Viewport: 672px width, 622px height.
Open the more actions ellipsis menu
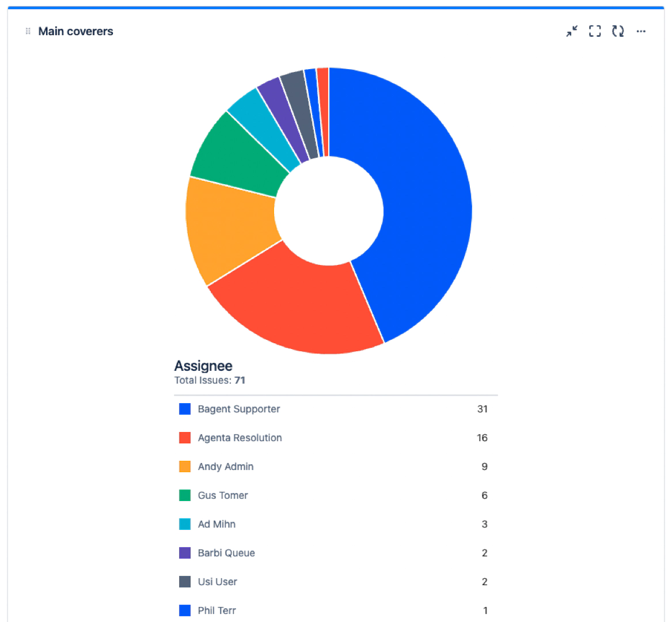[641, 32]
